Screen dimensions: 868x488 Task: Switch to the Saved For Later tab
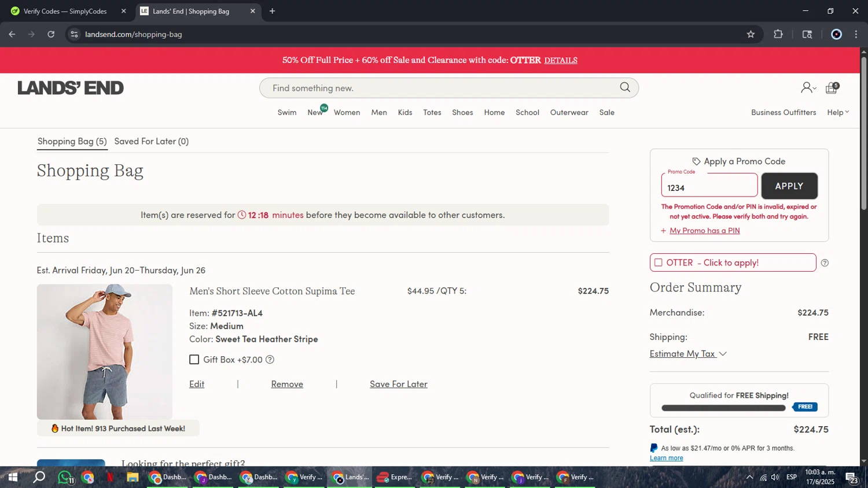pos(152,141)
